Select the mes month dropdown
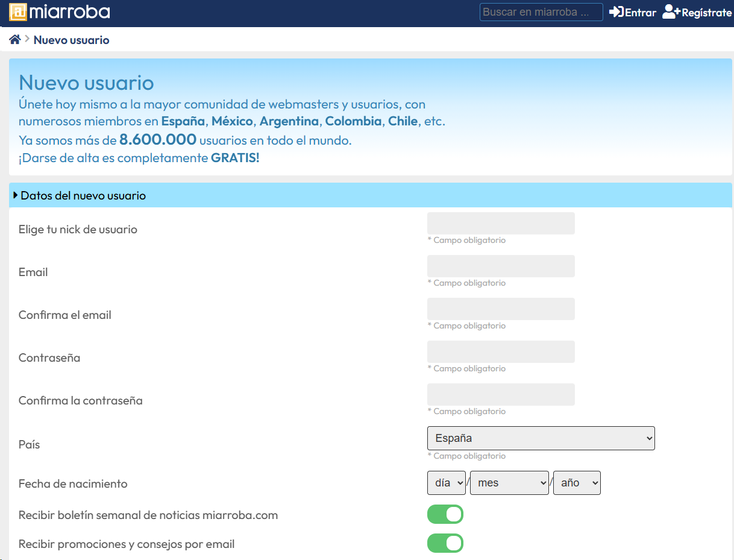The image size is (734, 560). pyautogui.click(x=509, y=483)
